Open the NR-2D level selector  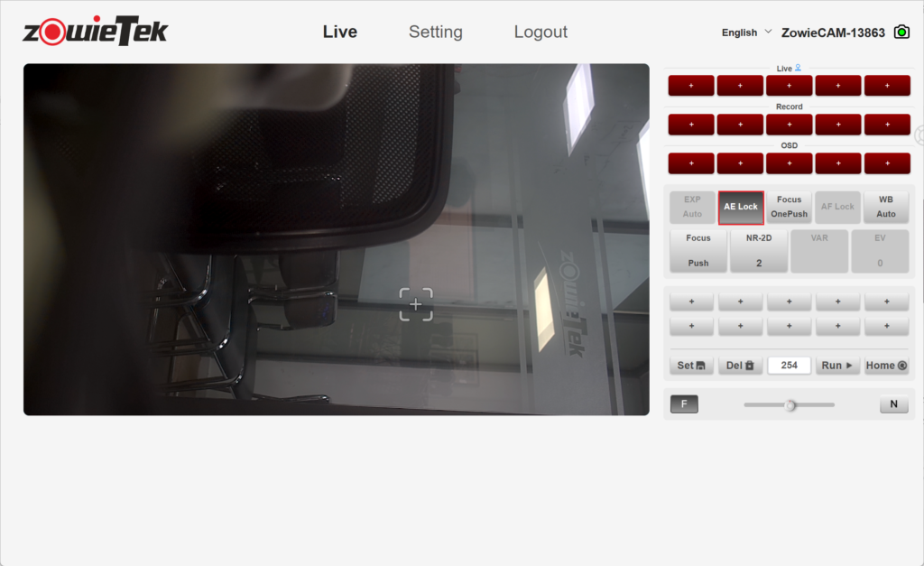click(x=759, y=250)
